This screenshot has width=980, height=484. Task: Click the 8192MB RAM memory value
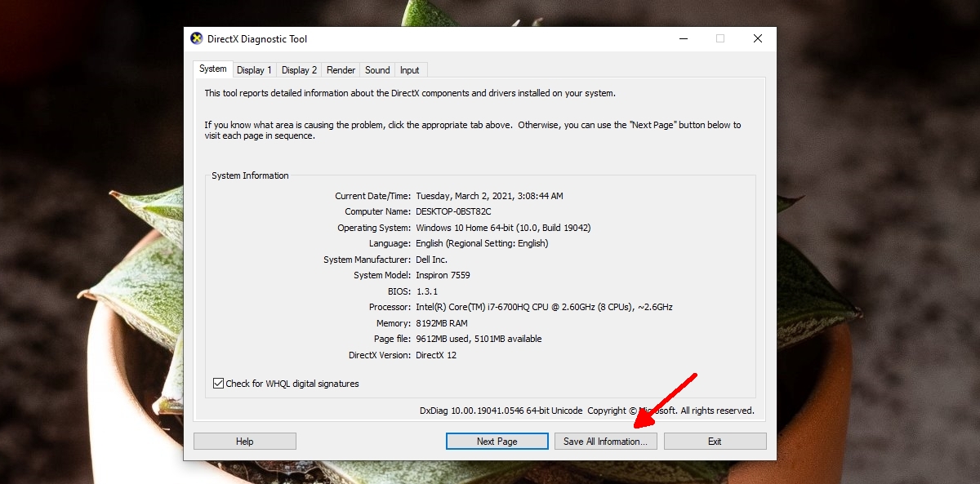(442, 323)
